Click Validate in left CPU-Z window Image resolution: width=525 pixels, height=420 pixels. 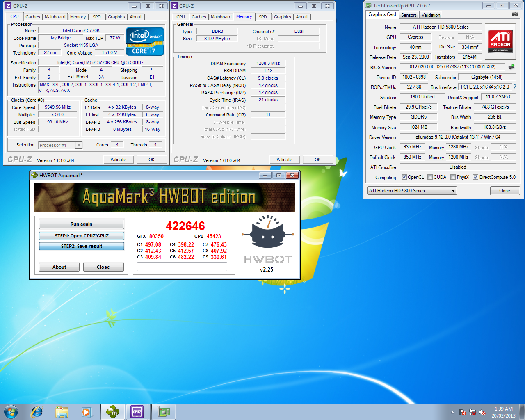(118, 160)
